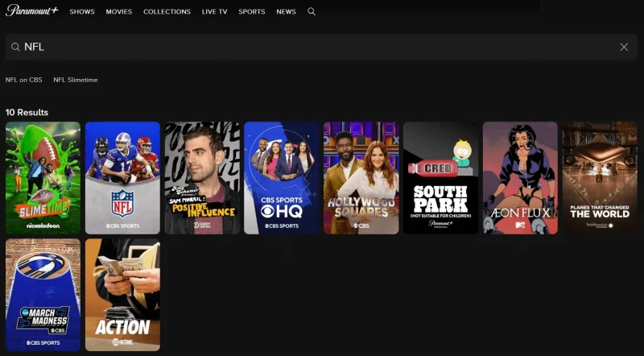Image resolution: width=644 pixels, height=356 pixels.
Task: Open the Hollywood Squares poster
Action: (361, 178)
